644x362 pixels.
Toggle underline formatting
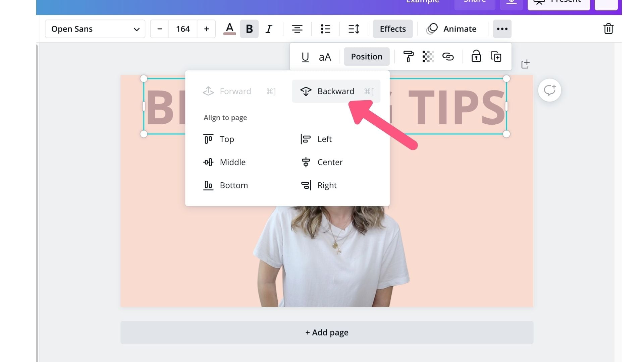(x=305, y=57)
